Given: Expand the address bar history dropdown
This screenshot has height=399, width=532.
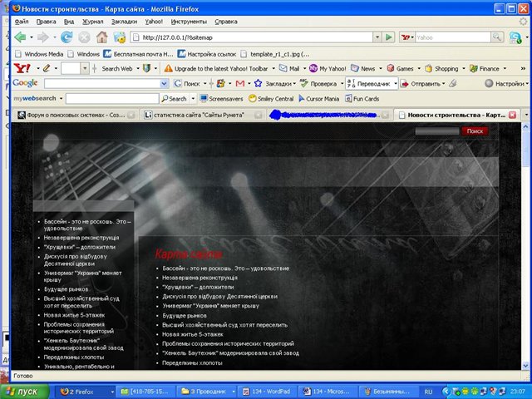Looking at the screenshot, I should click(377, 37).
